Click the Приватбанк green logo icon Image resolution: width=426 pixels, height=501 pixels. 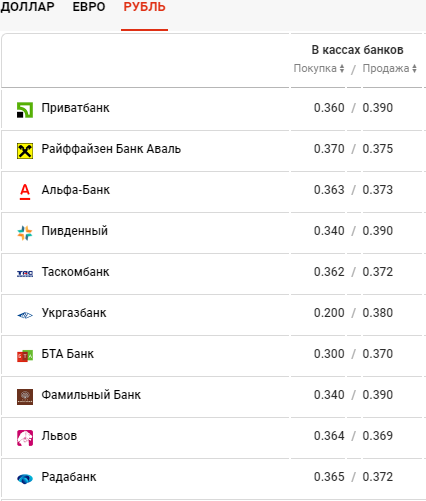point(25,110)
